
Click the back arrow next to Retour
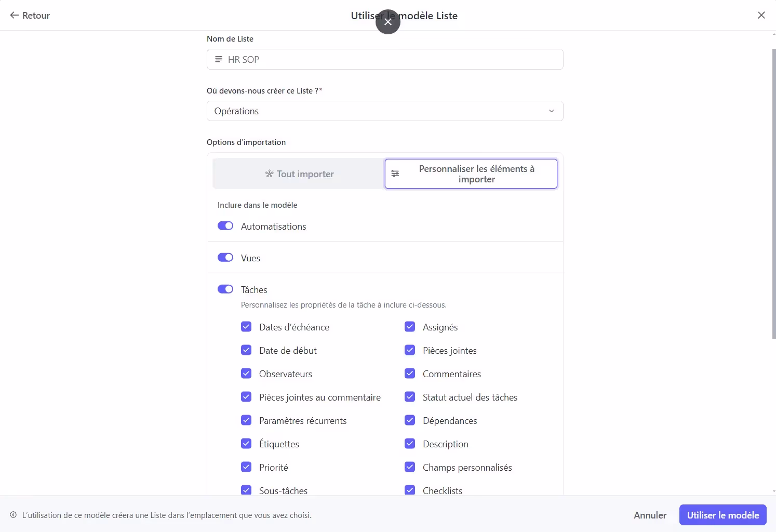(x=15, y=15)
